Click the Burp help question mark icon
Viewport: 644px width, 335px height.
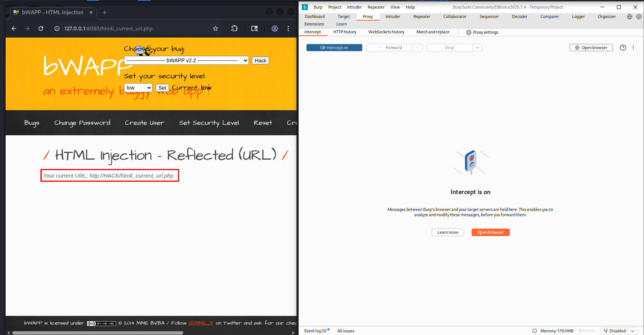[x=623, y=48]
